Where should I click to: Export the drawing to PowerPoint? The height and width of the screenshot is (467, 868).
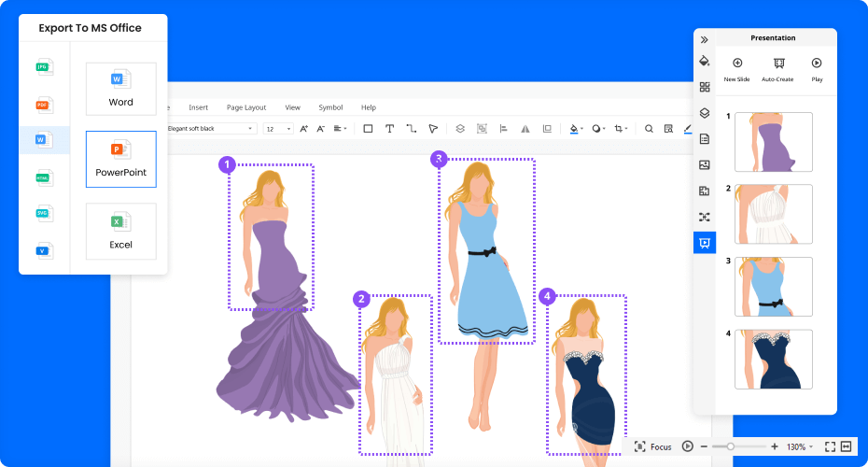120,159
